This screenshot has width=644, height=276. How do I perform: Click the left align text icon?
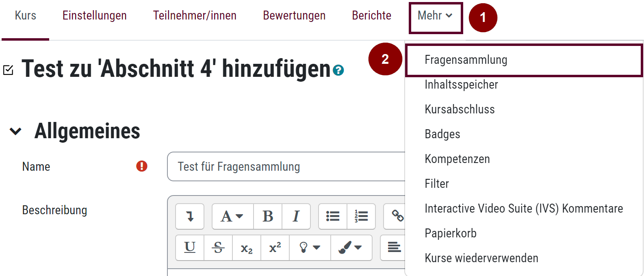[394, 248]
